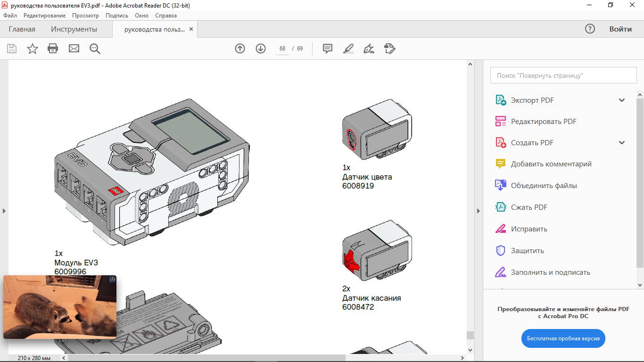
Task: Click the Датчик касания text label
Action: click(372, 298)
